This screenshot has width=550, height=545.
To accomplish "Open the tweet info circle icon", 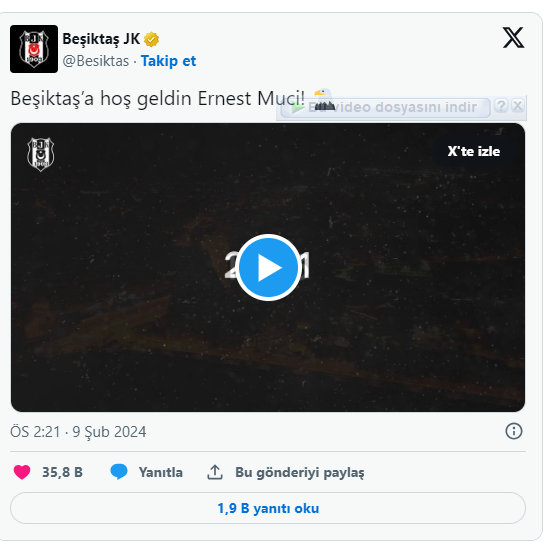I will coord(514,431).
